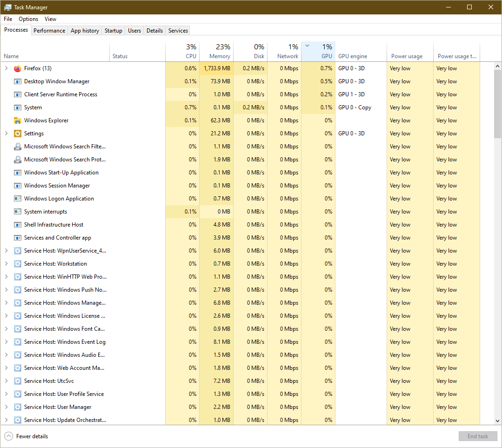The image size is (502, 448).
Task: Switch to the Users tab
Action: [134, 30]
